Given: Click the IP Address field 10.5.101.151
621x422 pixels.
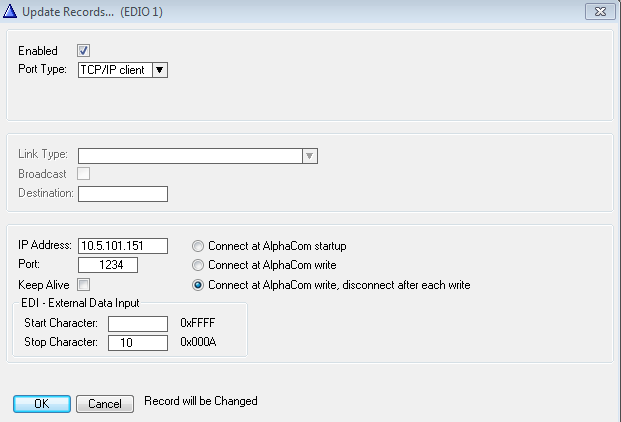Looking at the screenshot, I should [x=123, y=246].
